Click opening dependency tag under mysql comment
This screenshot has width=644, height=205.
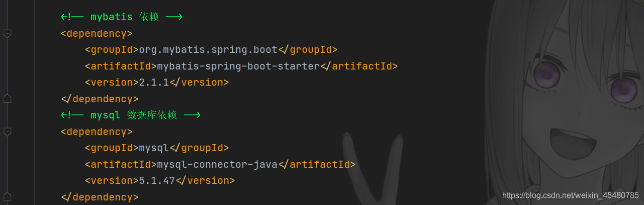coord(97,132)
